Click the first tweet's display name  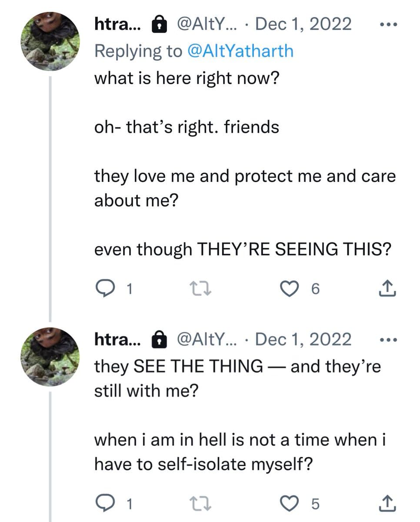[117, 24]
